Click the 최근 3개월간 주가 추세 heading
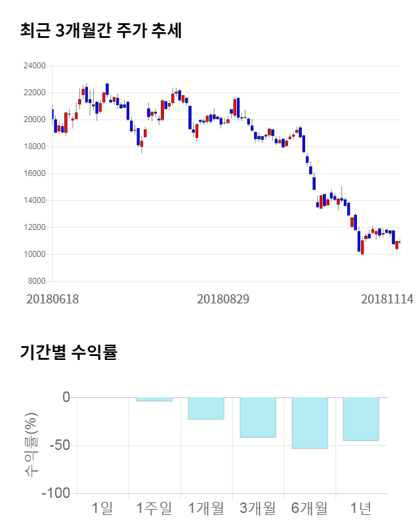The width and height of the screenshot is (420, 532). click(101, 30)
